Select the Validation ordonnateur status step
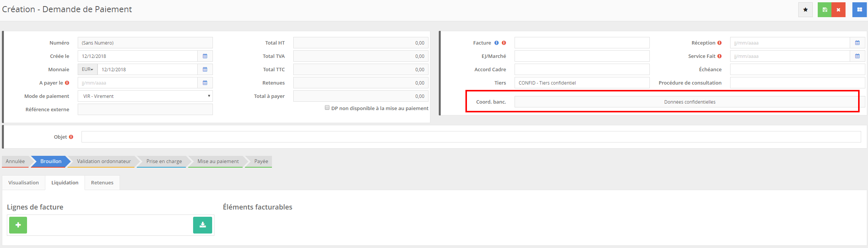The height and width of the screenshot is (248, 868). [x=104, y=162]
